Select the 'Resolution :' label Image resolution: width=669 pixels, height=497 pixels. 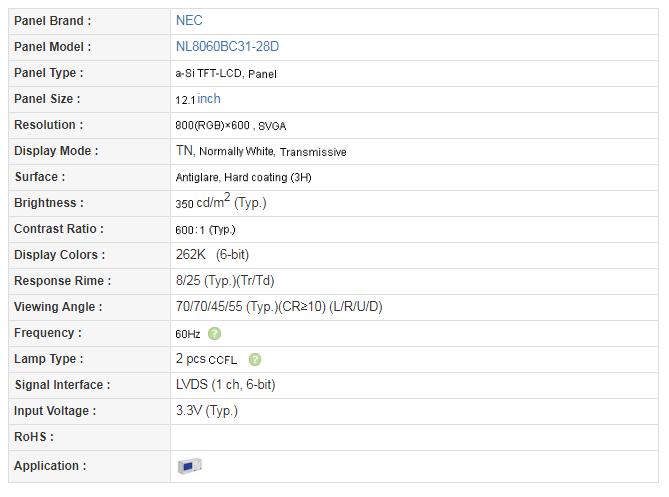49,125
